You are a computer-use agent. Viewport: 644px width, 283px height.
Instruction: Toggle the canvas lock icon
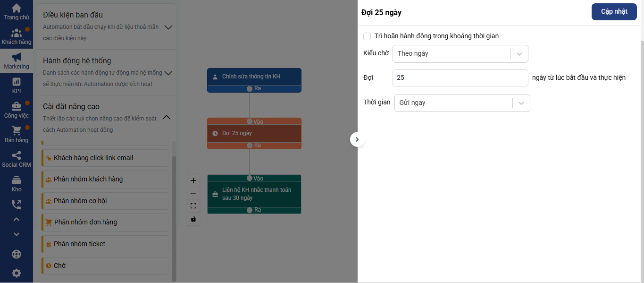(193, 219)
